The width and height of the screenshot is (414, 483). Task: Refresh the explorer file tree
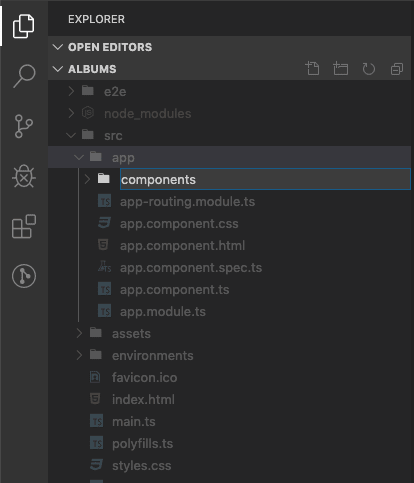369,69
